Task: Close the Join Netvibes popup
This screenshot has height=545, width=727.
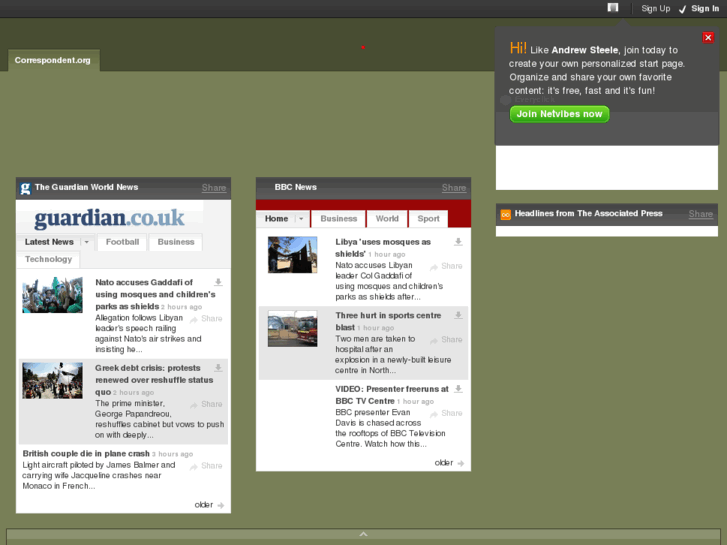Action: 708,38
